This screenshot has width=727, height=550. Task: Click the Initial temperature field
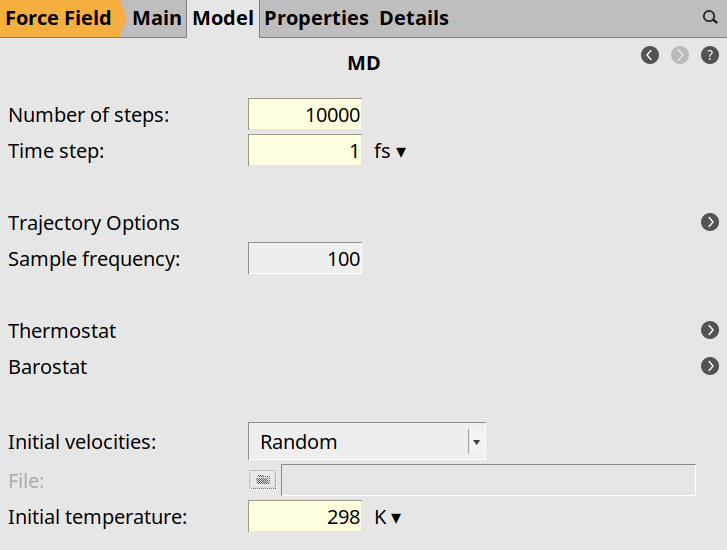click(305, 517)
